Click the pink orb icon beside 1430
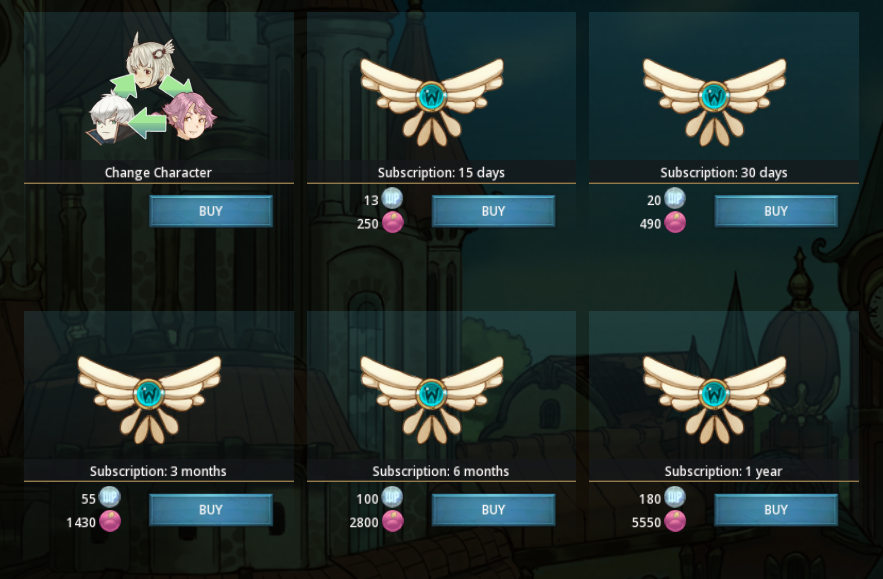Viewport: 883px width, 579px height. pyautogui.click(x=110, y=521)
